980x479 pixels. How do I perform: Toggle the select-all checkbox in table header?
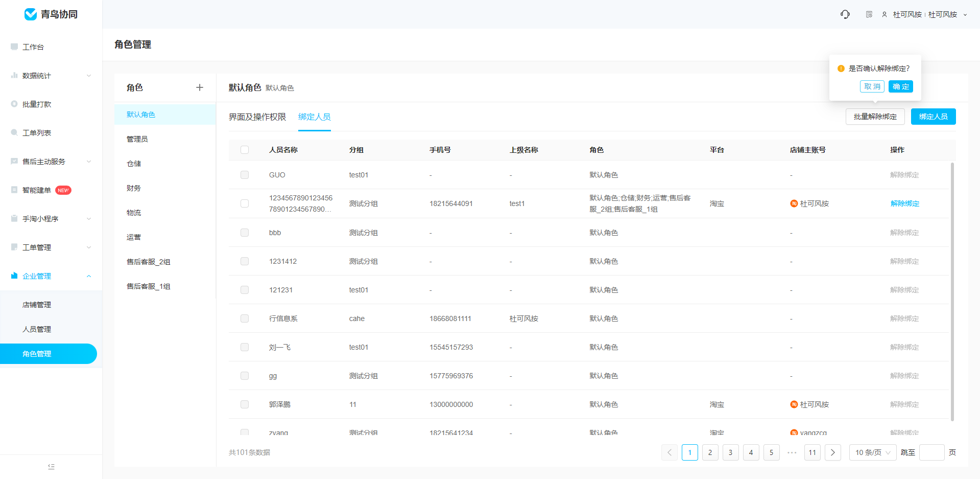[x=245, y=150]
